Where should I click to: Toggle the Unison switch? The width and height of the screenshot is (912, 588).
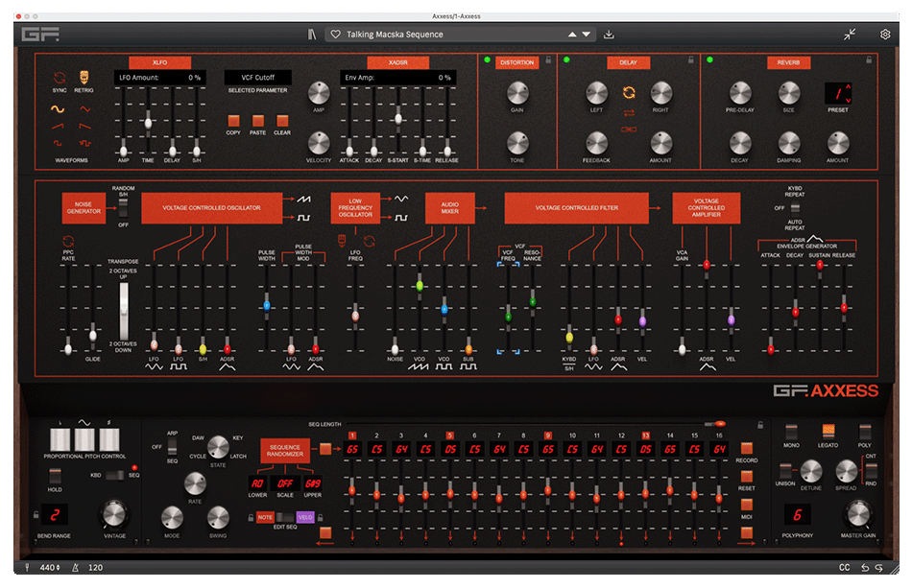[x=785, y=471]
